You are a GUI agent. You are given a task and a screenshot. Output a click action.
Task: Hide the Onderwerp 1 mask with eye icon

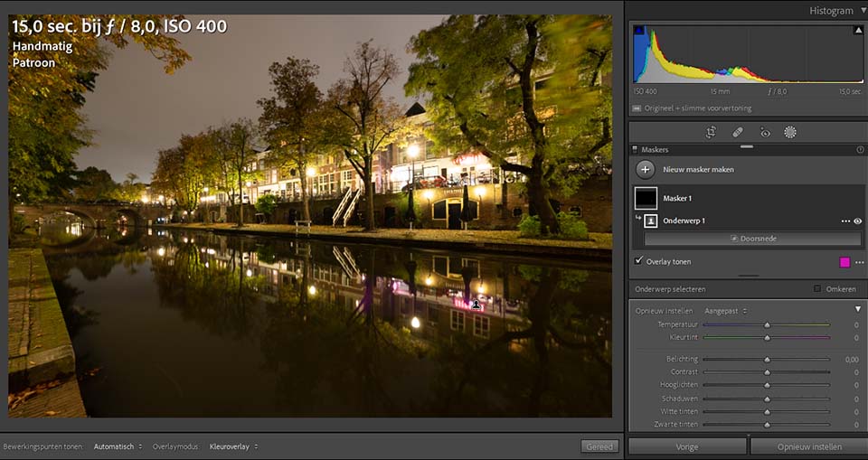857,221
